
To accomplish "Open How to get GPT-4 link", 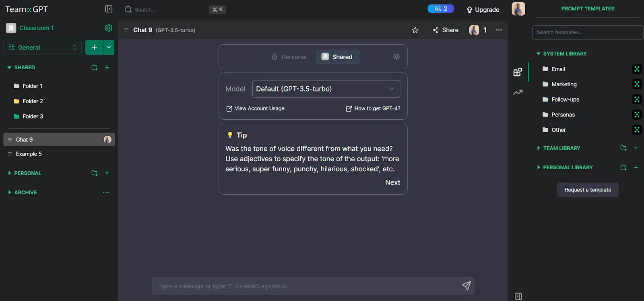I will click(373, 108).
